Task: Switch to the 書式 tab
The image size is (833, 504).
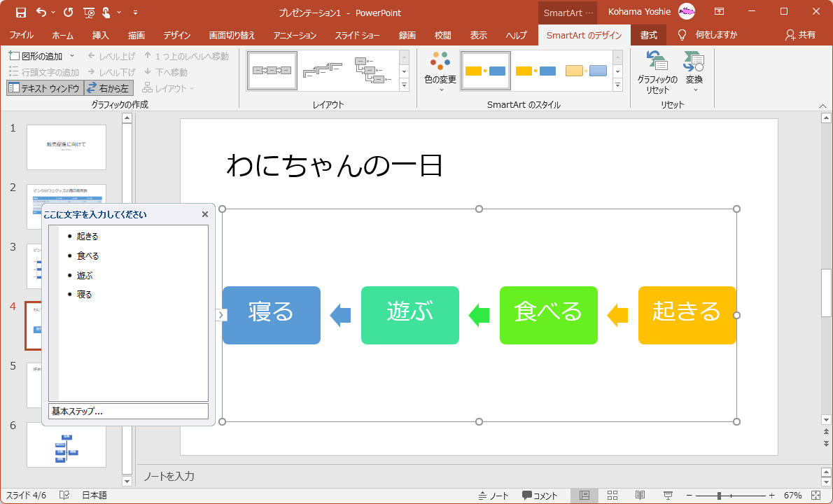Action: [x=649, y=35]
